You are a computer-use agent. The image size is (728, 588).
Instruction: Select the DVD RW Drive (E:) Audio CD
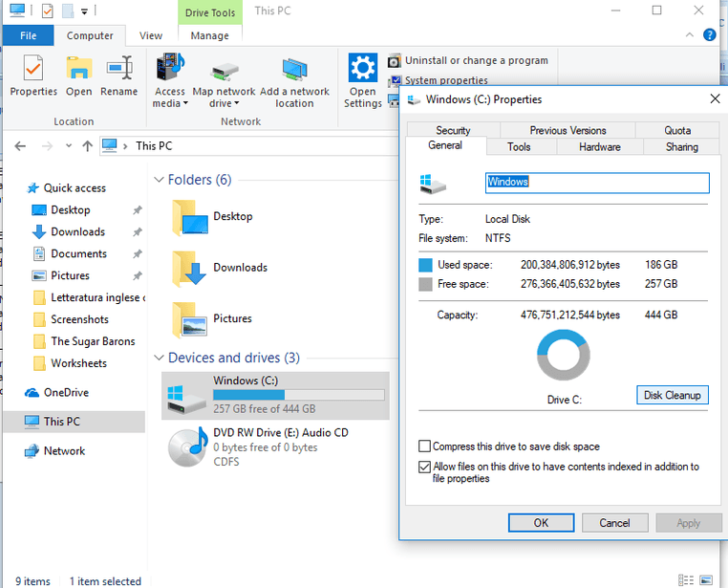(275, 446)
